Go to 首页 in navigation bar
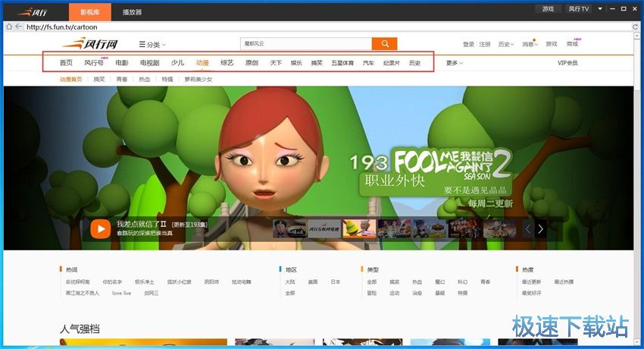Screen dimensions: 644x349 pyautogui.click(x=66, y=62)
